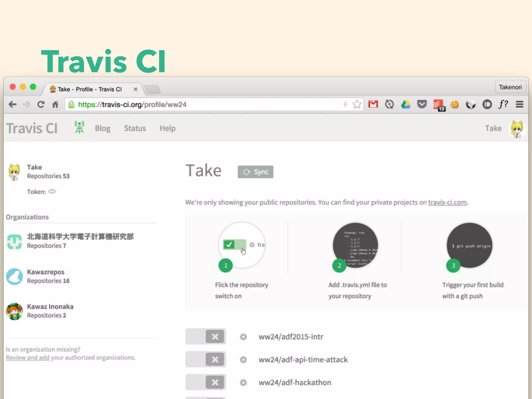Image resolution: width=532 pixels, height=399 pixels.
Task: Click the Takenori profile button in title bar
Action: (510, 87)
